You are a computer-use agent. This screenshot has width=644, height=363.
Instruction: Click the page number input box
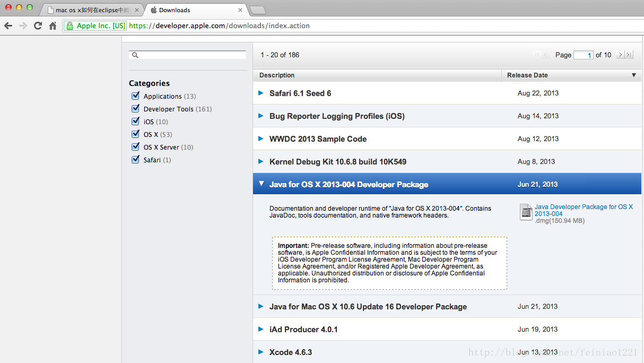pos(583,55)
